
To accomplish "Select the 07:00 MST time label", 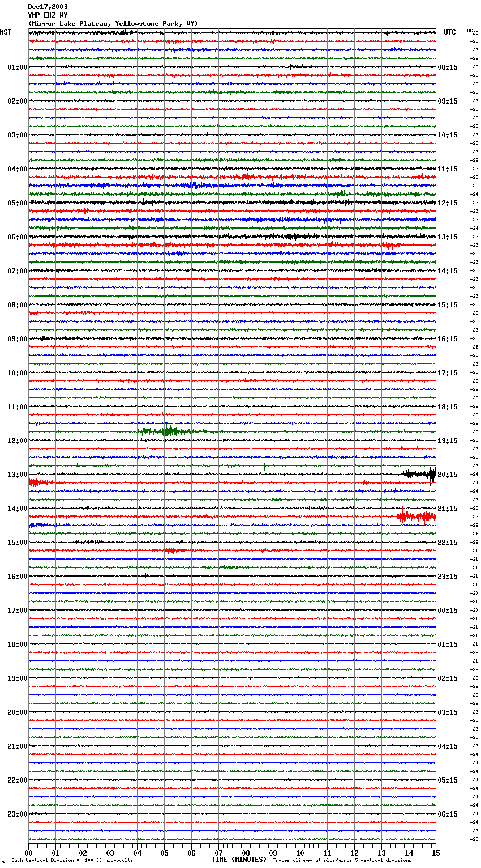I will 17,271.
